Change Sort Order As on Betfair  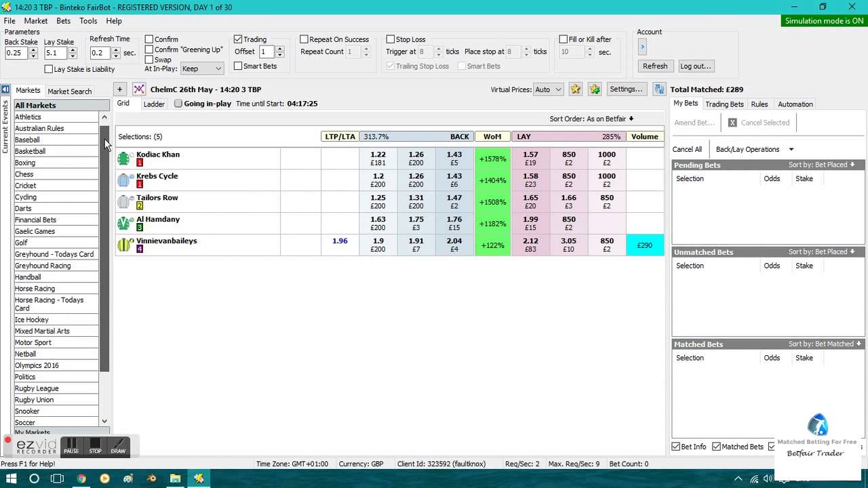[x=591, y=119]
